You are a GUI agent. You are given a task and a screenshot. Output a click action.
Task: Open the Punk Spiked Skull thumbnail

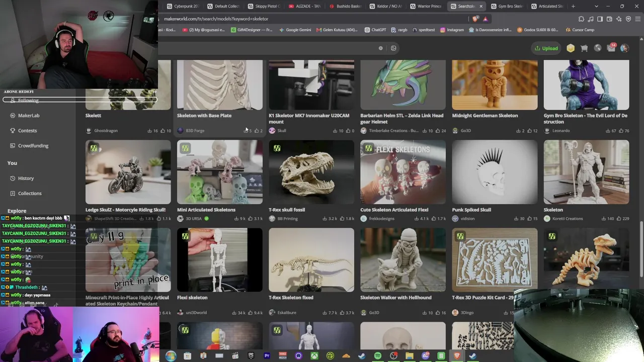point(495,172)
